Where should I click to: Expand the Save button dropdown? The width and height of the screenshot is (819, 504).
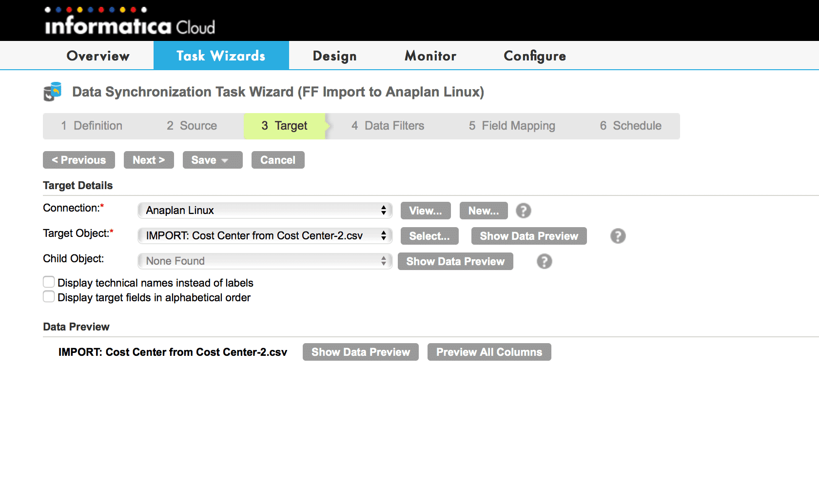pos(225,160)
